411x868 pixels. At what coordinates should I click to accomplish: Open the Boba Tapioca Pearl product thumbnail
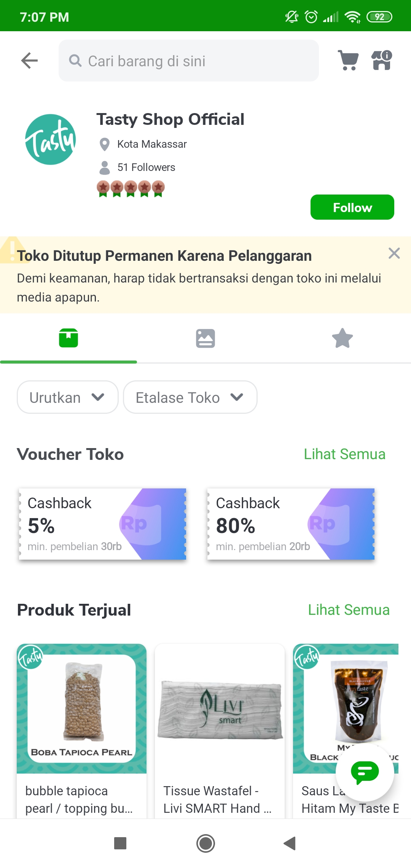click(81, 708)
